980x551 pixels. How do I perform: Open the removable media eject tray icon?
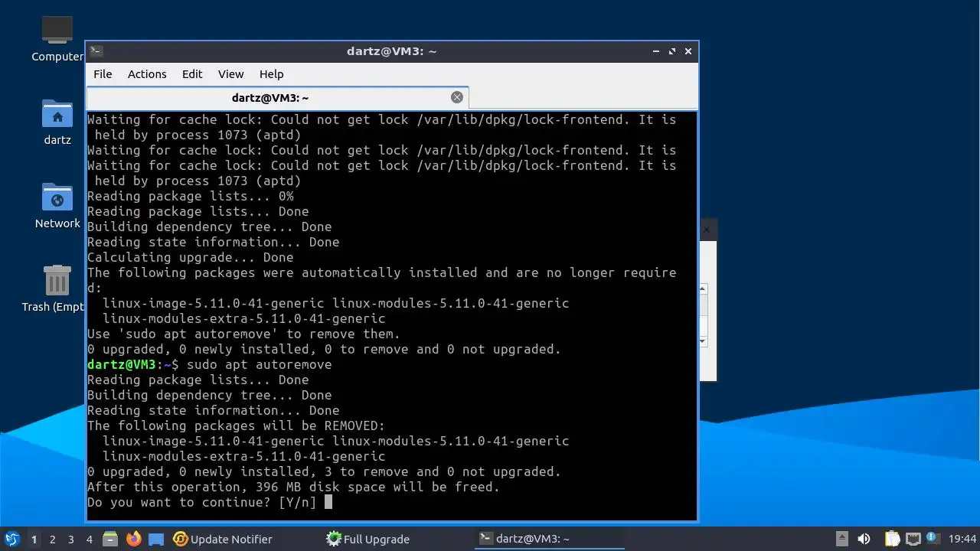point(841,539)
